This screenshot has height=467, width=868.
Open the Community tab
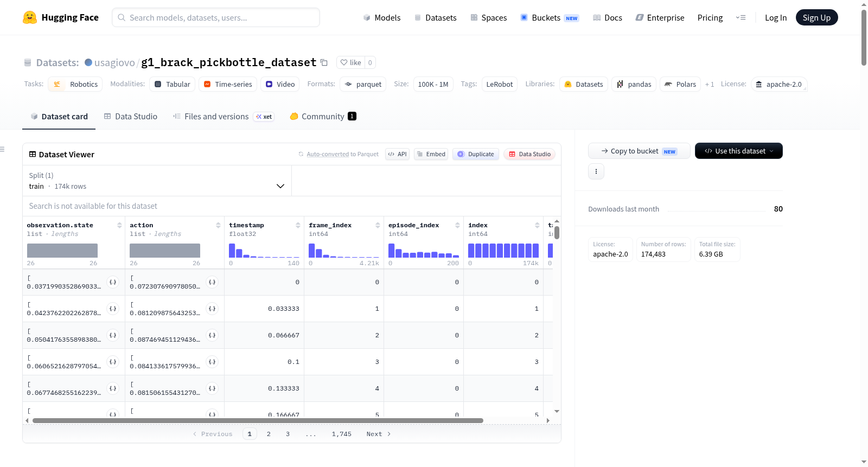tap(323, 116)
